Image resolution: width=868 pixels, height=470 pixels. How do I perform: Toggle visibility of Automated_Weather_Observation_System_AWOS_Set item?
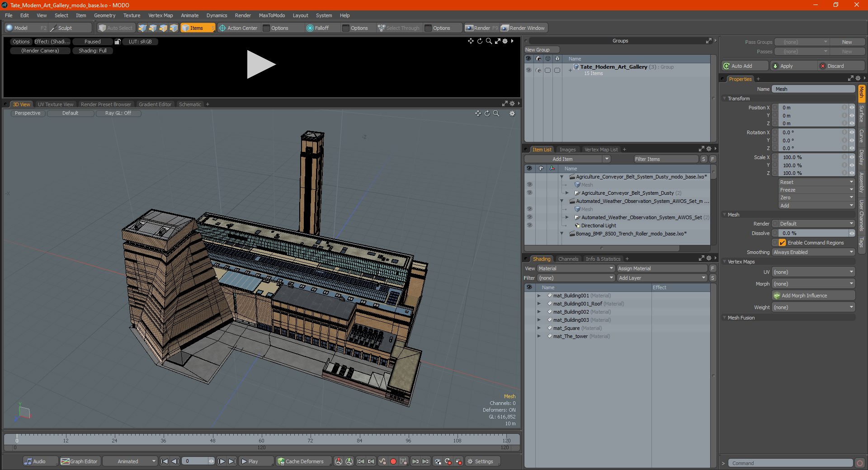point(529,217)
